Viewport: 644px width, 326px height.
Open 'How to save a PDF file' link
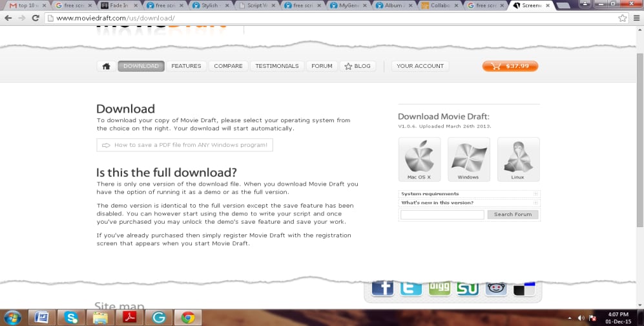(x=185, y=145)
